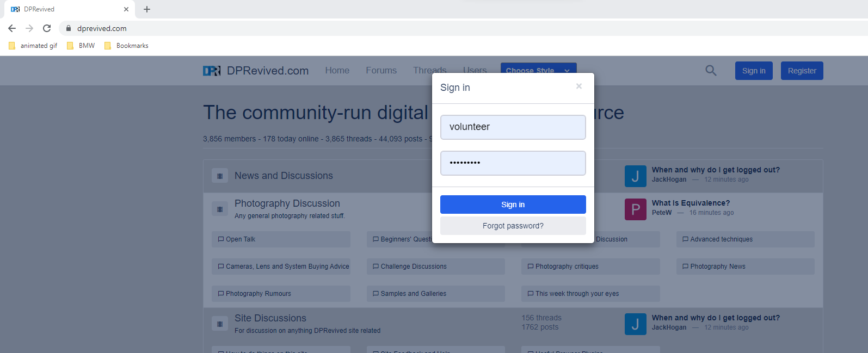The width and height of the screenshot is (868, 353).
Task: Open the Photography Rumours forum
Action: coord(281,294)
